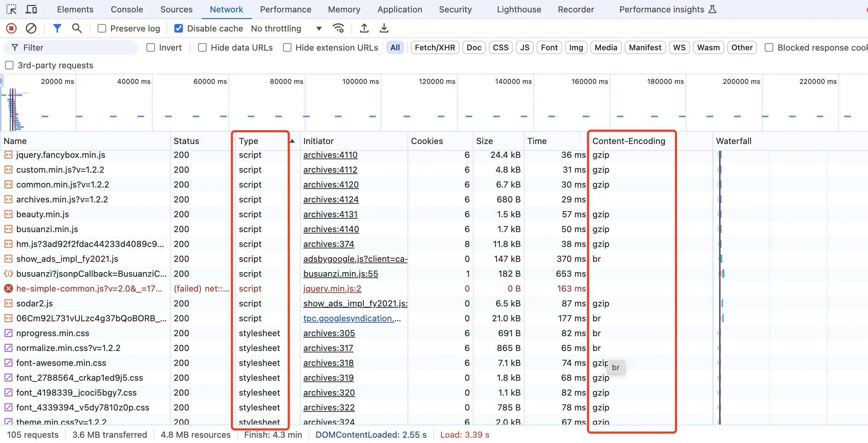
Task: Click script icon beside sodar2.js
Action: click(x=8, y=304)
